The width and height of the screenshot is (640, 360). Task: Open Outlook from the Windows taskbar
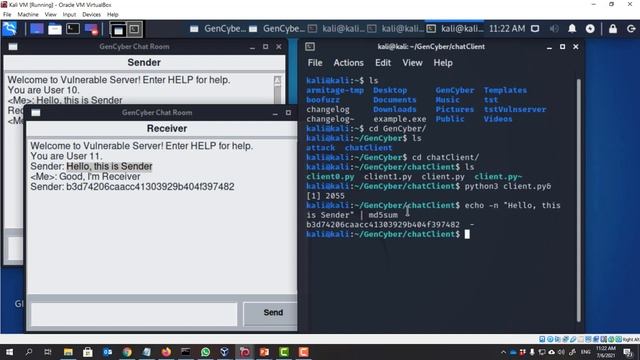(107, 352)
